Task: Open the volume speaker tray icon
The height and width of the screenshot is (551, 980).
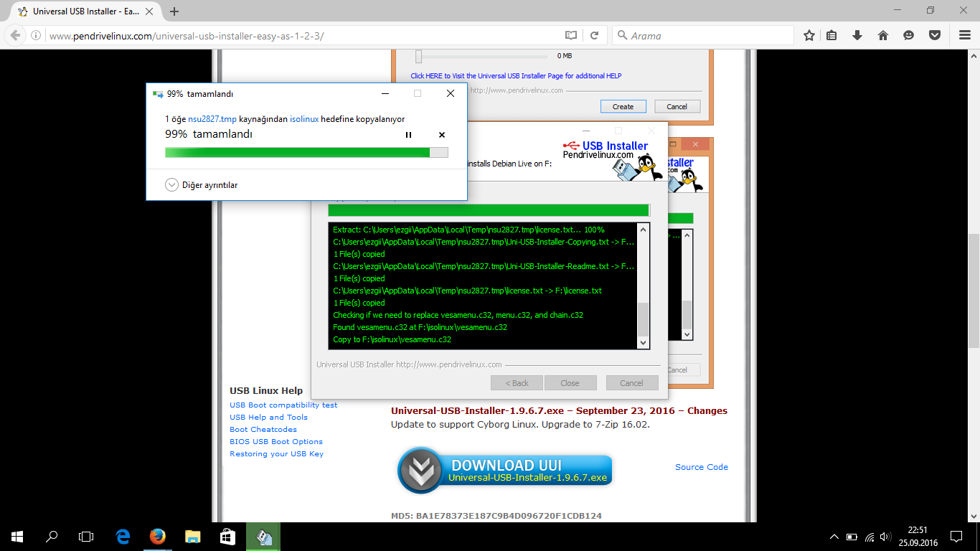Action: click(887, 537)
